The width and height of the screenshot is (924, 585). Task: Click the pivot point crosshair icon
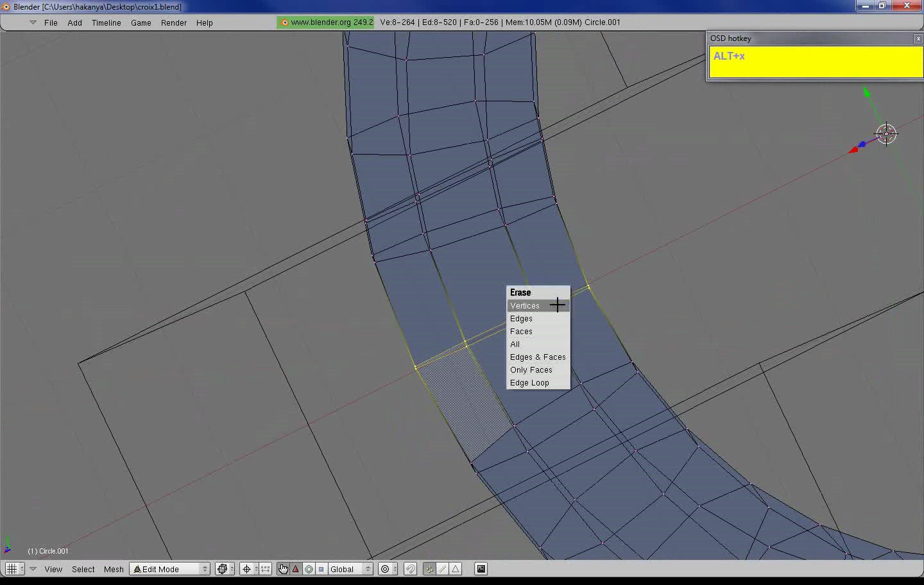[x=246, y=569]
